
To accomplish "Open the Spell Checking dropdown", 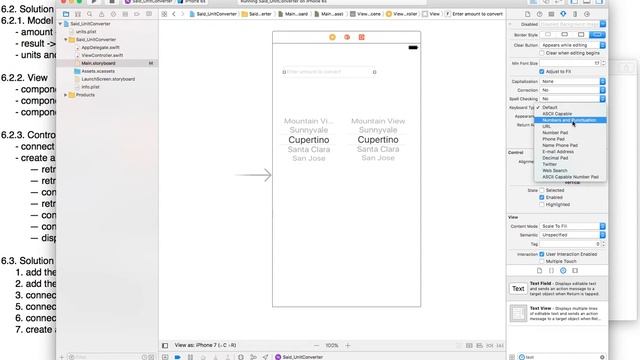I will point(573,99).
